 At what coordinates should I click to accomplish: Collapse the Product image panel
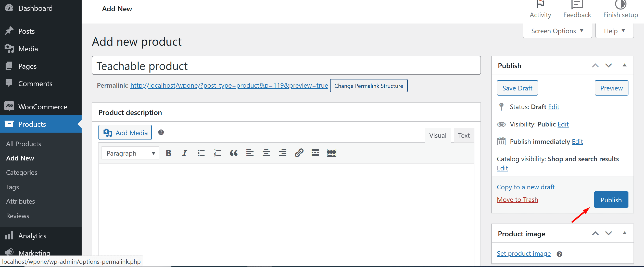click(x=624, y=233)
